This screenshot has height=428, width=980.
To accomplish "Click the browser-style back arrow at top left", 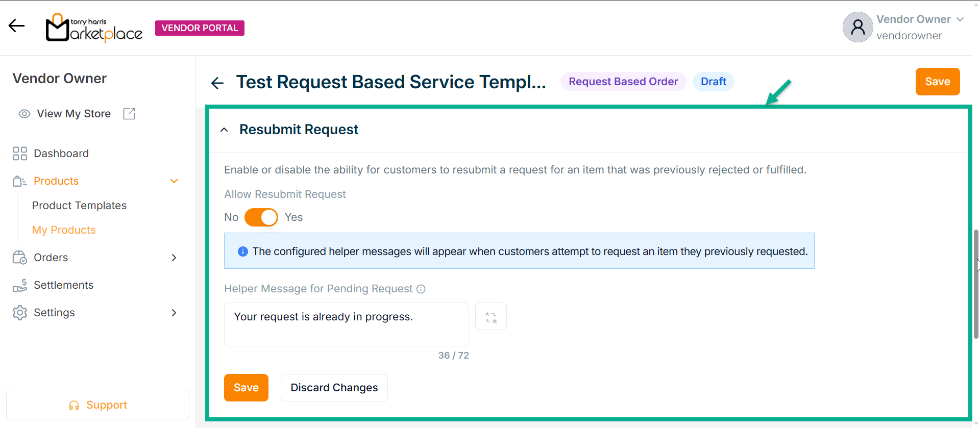I will coord(16,26).
